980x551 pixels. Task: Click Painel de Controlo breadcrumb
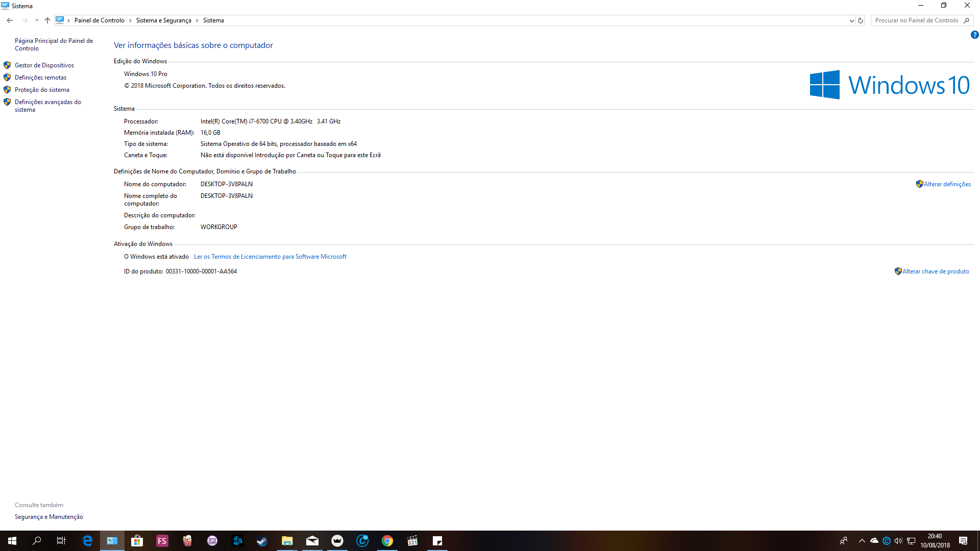pyautogui.click(x=99, y=20)
